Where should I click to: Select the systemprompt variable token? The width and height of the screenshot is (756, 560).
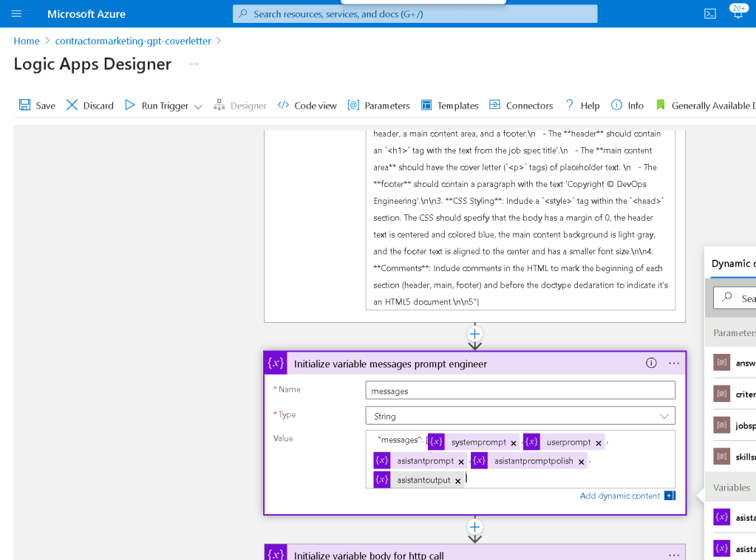[474, 442]
